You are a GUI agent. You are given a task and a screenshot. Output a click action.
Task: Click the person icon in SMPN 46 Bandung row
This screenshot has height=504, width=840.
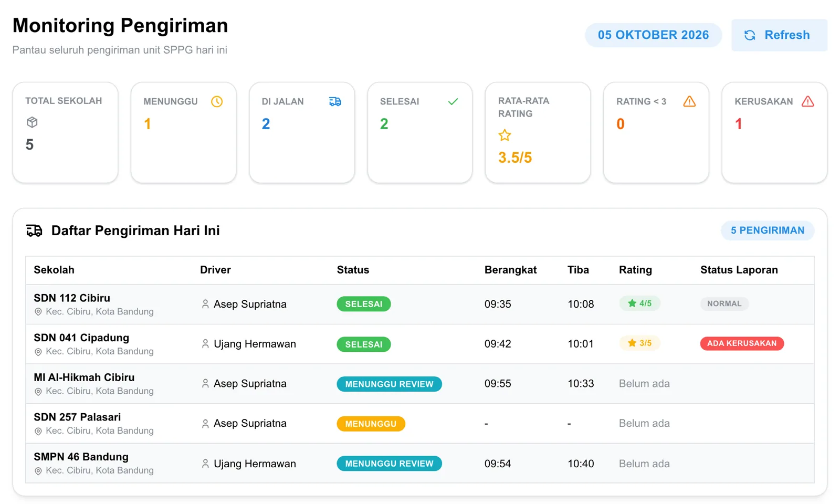(x=205, y=464)
